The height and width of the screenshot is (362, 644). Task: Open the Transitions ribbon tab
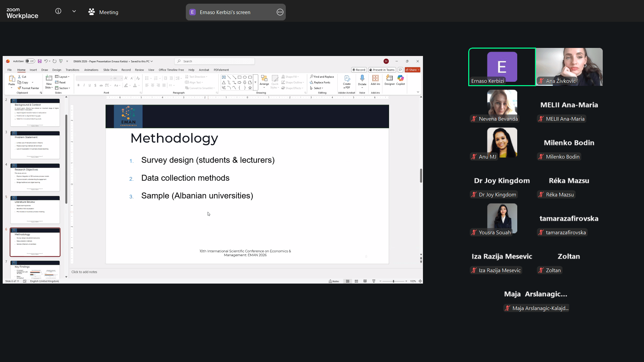click(72, 70)
